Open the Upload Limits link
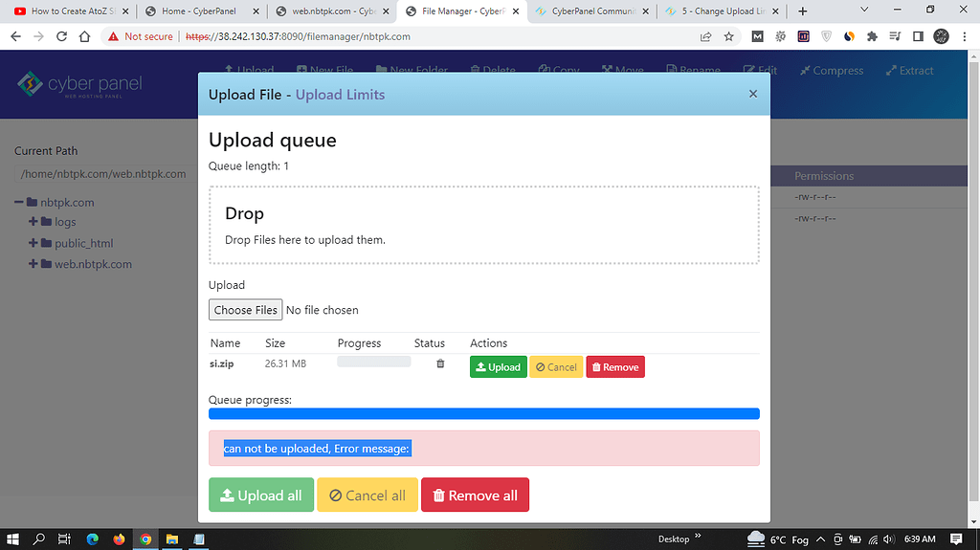The height and width of the screenshot is (550, 980). (x=340, y=95)
